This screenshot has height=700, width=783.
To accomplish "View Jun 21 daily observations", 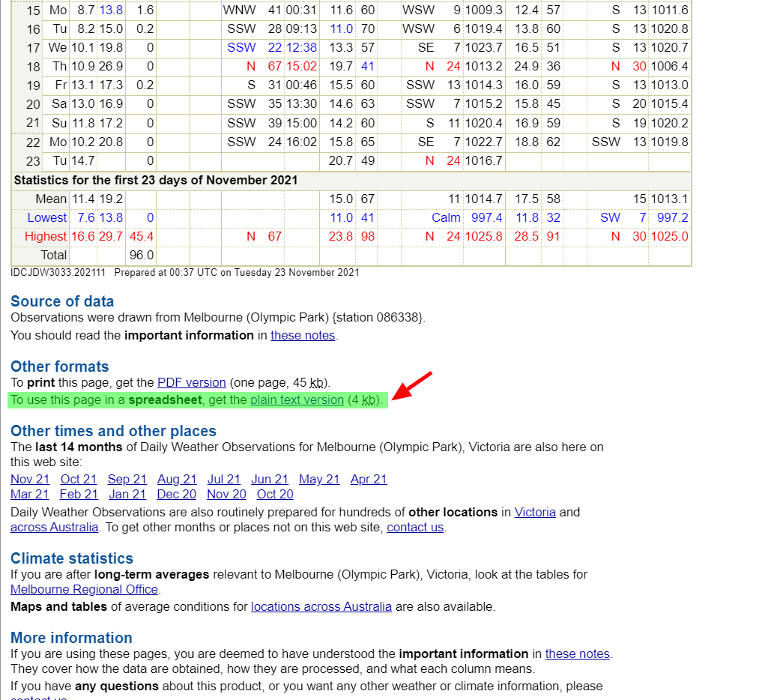I will tap(270, 480).
